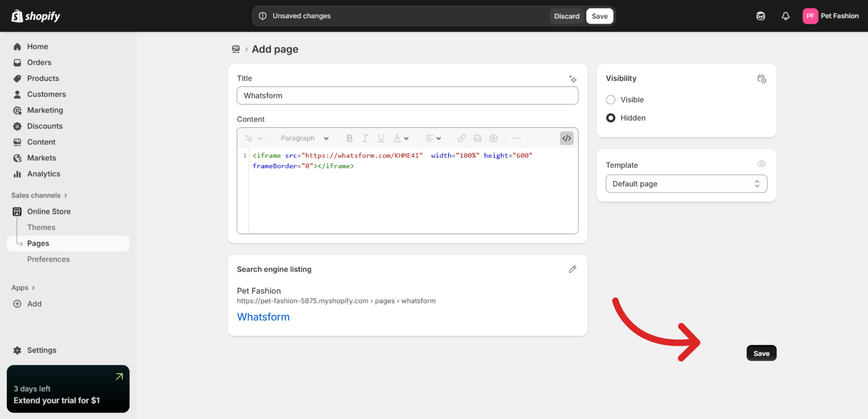Click into the Title input field

point(407,95)
